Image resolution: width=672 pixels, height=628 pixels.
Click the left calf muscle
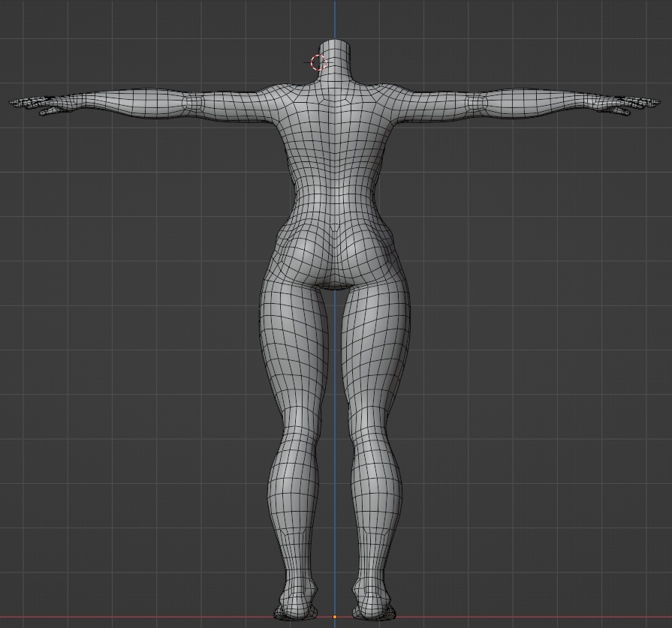[x=293, y=480]
